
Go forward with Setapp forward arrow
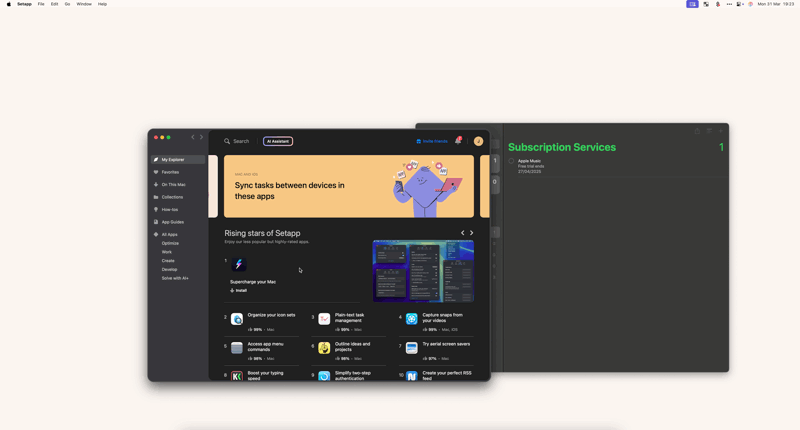201,137
